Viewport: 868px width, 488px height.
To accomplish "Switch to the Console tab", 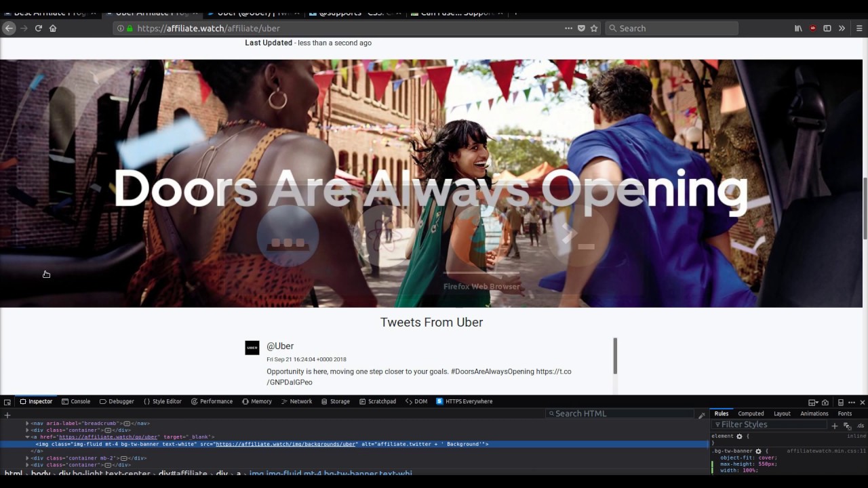I will tap(76, 402).
